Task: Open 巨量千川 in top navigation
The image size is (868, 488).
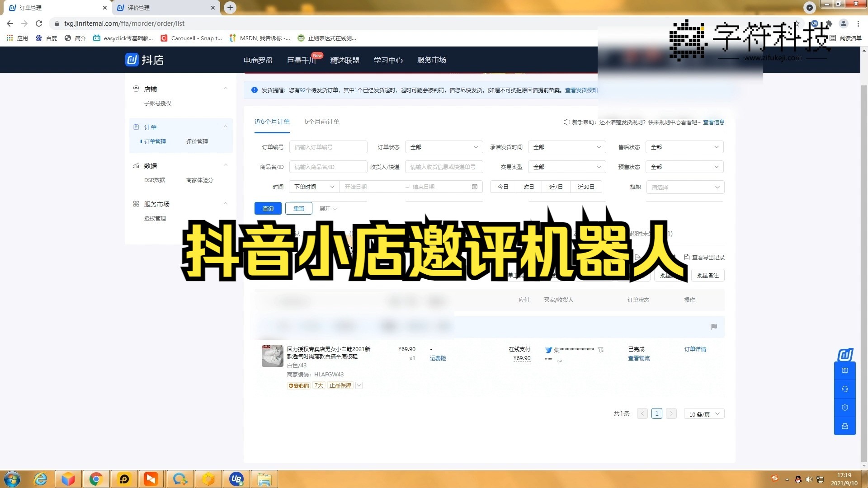Action: pos(301,60)
